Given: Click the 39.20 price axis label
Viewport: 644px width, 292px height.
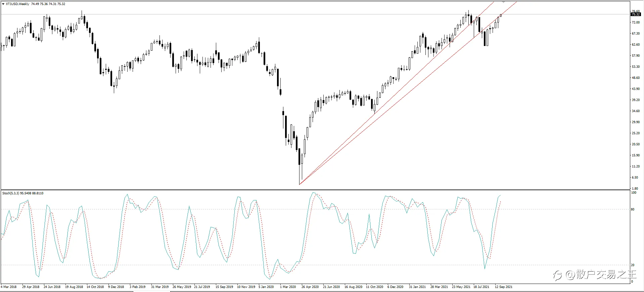Looking at the screenshot, I should click(x=636, y=100).
